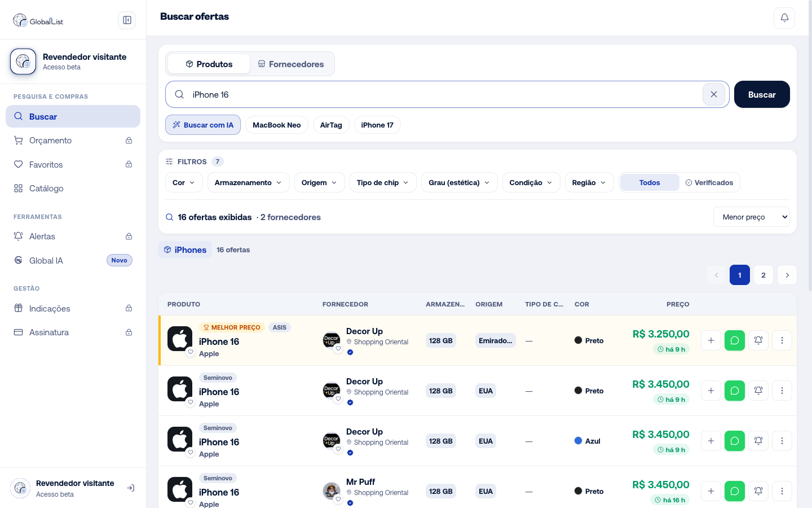Open Global IA in the sidebar

(x=73, y=260)
